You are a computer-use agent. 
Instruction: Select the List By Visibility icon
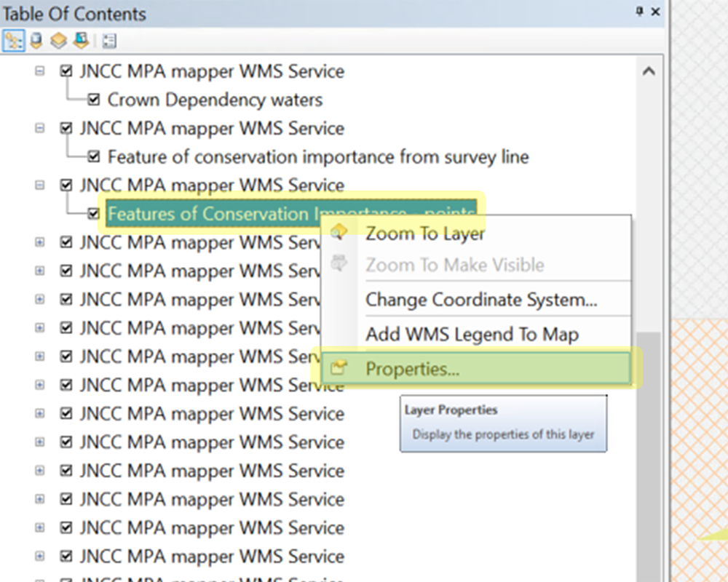coord(58,41)
